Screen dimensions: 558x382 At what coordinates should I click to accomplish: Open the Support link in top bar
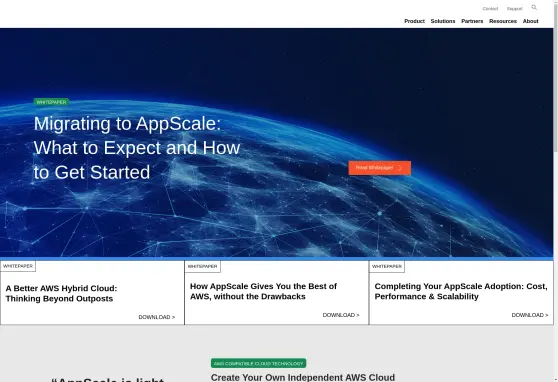click(x=514, y=9)
